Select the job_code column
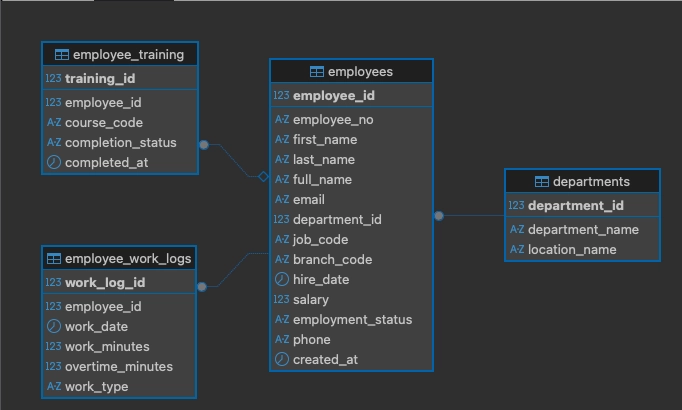 [x=321, y=240]
